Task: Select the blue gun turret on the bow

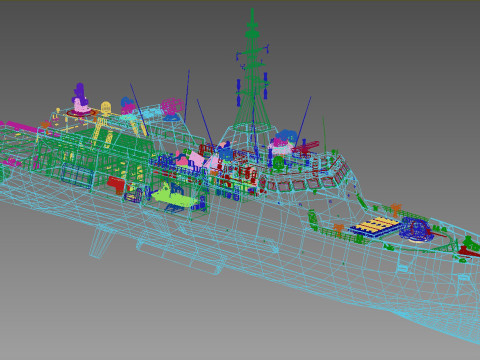Action: tap(417, 229)
